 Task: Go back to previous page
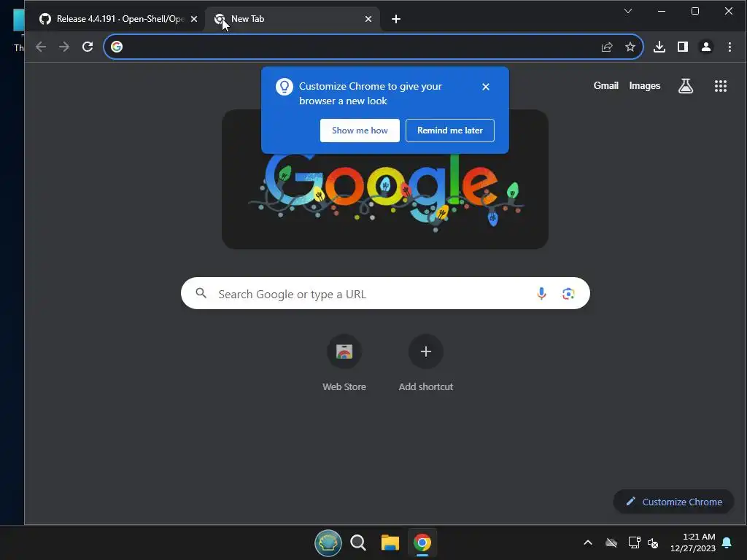click(41, 47)
